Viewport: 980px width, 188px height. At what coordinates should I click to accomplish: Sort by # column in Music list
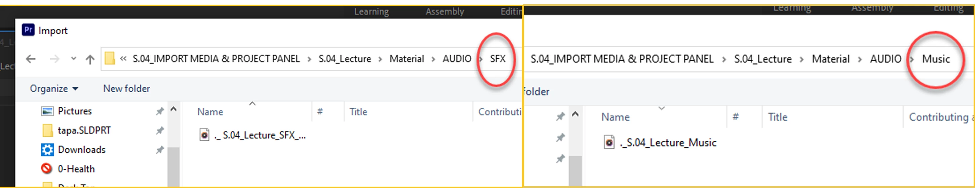[x=735, y=117]
